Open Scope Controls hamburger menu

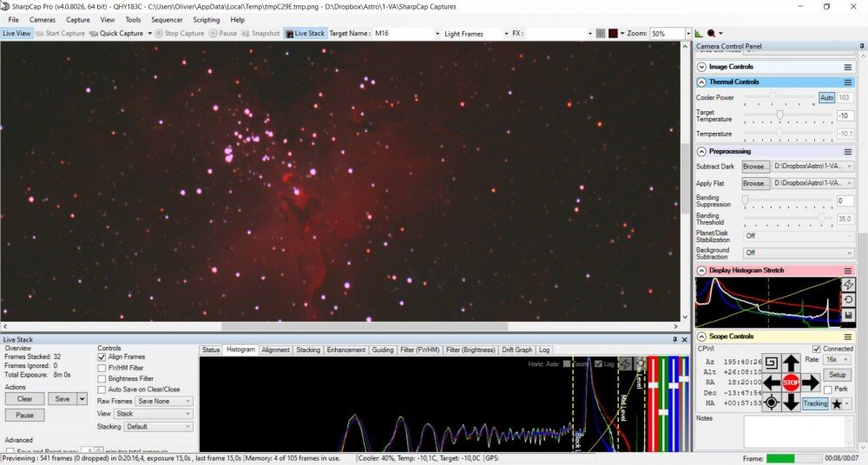coord(847,337)
